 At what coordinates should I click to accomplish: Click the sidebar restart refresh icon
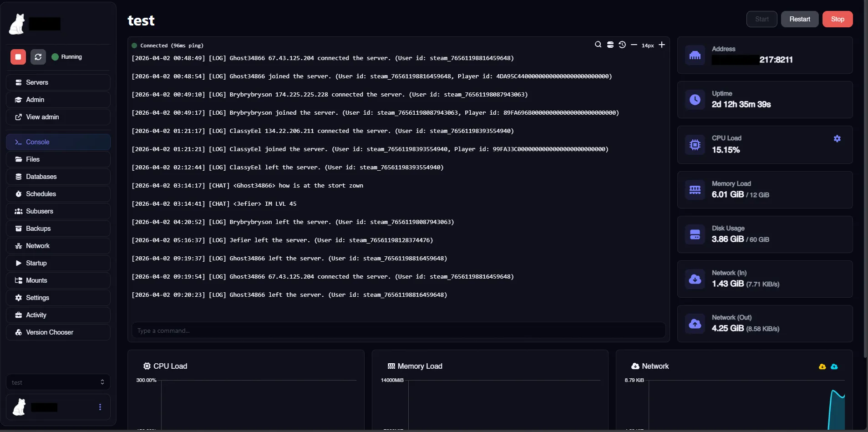pos(38,57)
